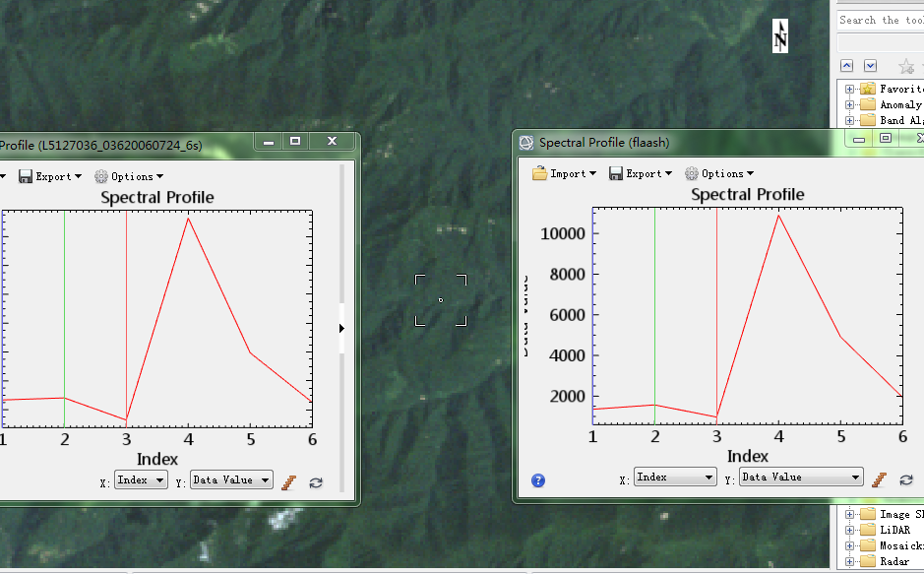
Task: Click the red band marker line in the left plot
Action: [x=126, y=318]
